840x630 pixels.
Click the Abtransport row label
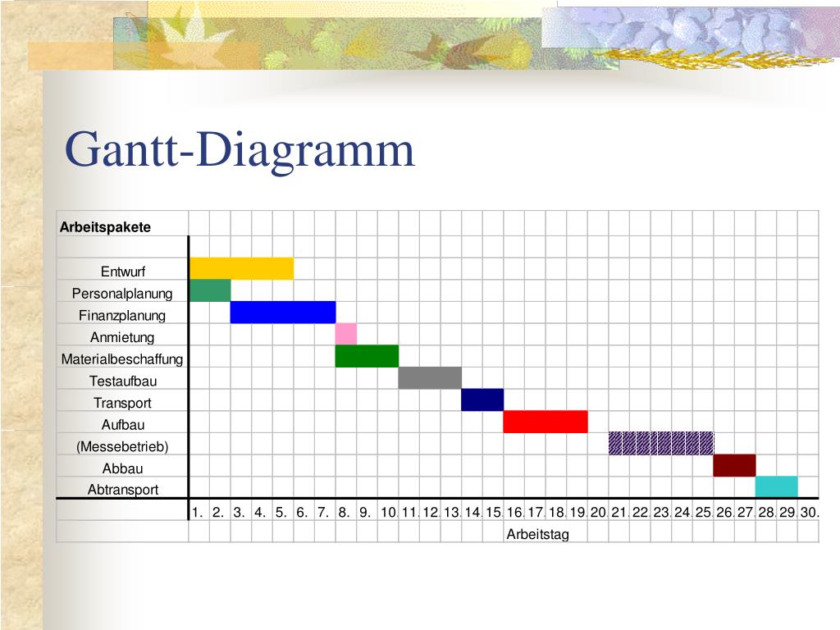[x=123, y=490]
